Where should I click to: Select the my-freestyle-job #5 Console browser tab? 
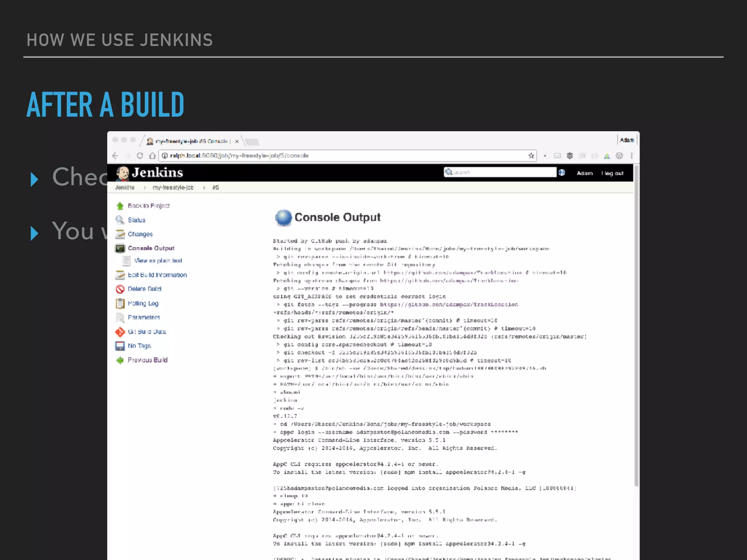click(192, 141)
